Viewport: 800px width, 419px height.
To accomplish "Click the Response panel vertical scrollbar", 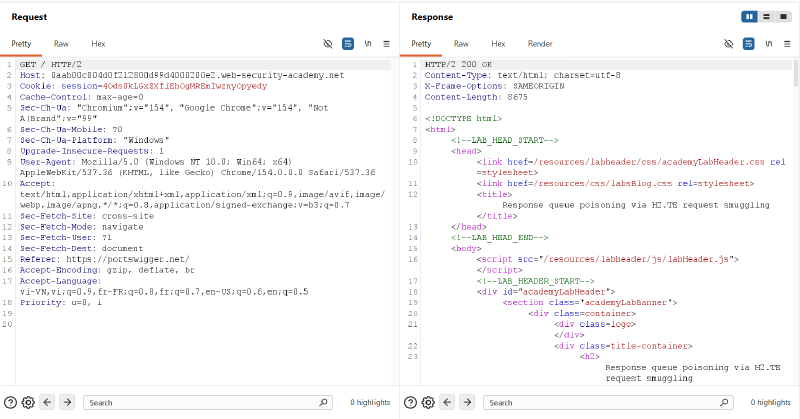I will pos(795,72).
